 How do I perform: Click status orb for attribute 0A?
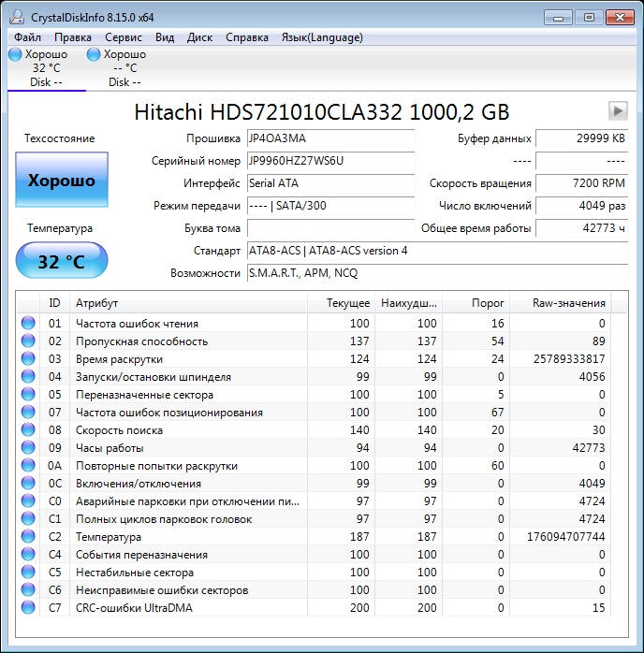pyautogui.click(x=28, y=465)
